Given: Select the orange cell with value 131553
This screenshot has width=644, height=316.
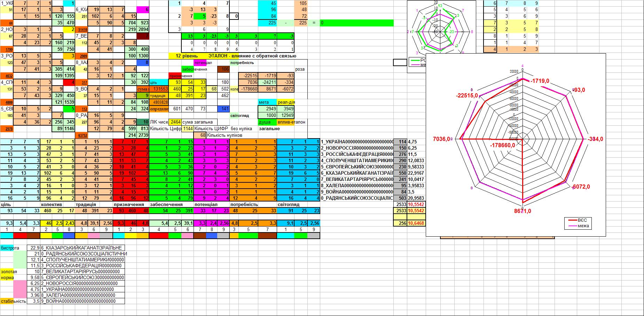Looking at the screenshot, I should click(159, 89).
